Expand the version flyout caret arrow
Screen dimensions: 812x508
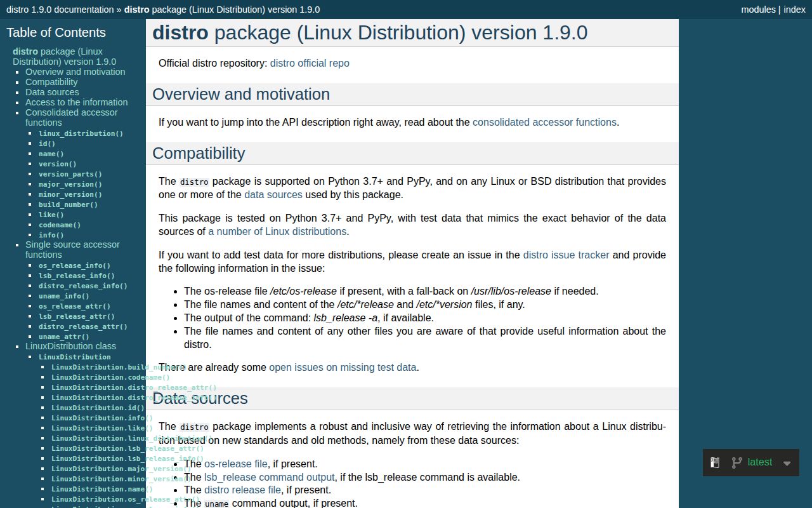tap(787, 463)
